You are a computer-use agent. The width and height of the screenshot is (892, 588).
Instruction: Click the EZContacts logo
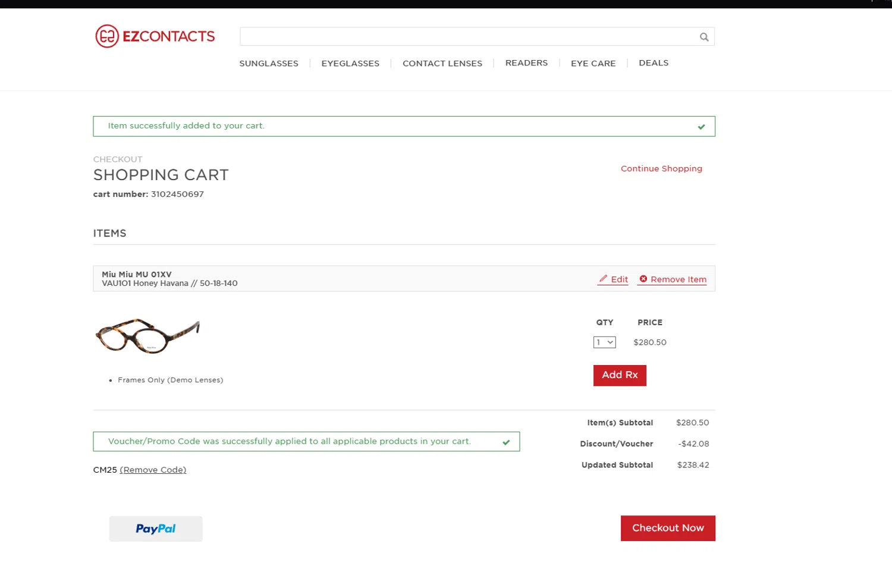click(155, 36)
